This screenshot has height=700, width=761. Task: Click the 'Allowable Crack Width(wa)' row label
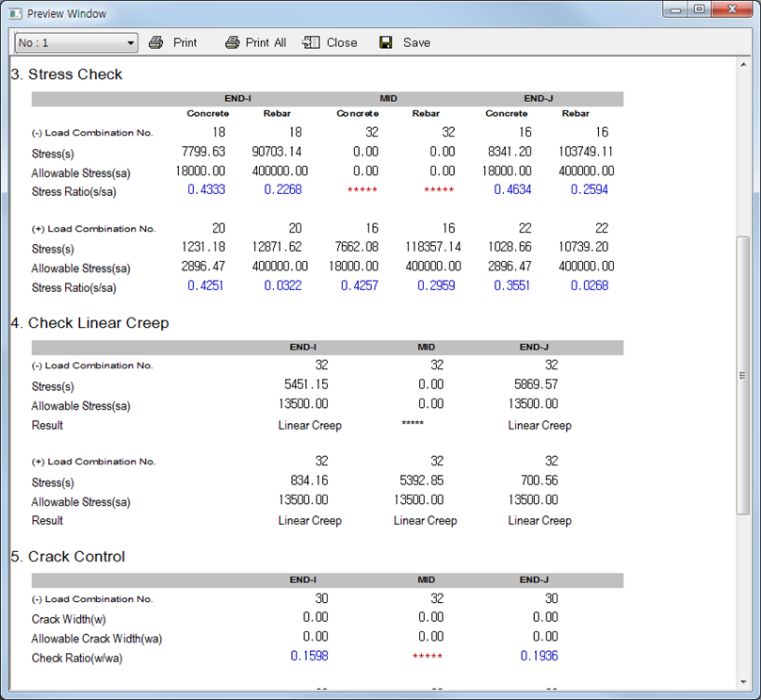(x=97, y=639)
